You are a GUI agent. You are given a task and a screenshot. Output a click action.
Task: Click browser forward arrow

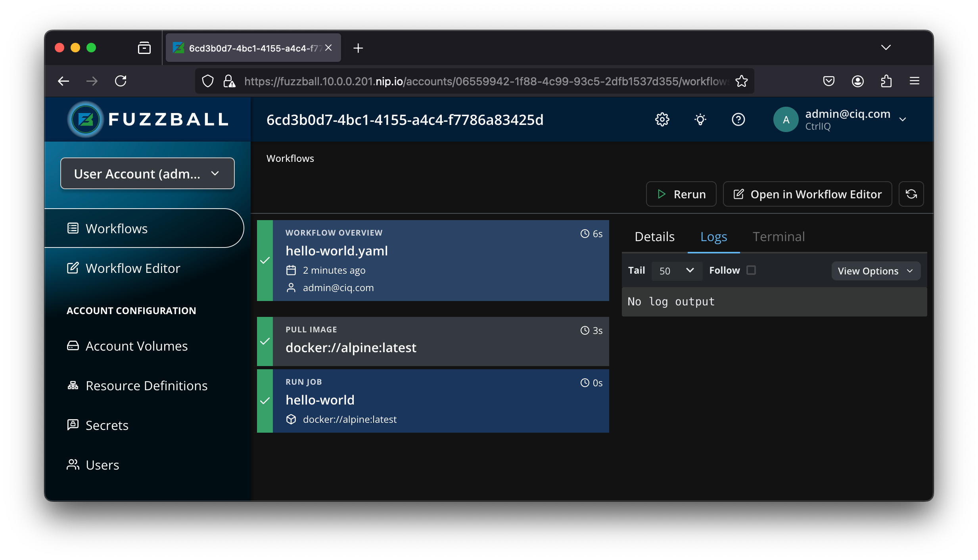click(92, 81)
